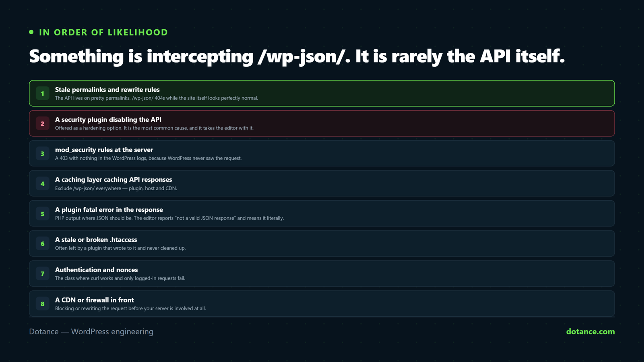Click the "A caching layer caching API responses" heading
This screenshot has width=644, height=362.
pos(114,179)
